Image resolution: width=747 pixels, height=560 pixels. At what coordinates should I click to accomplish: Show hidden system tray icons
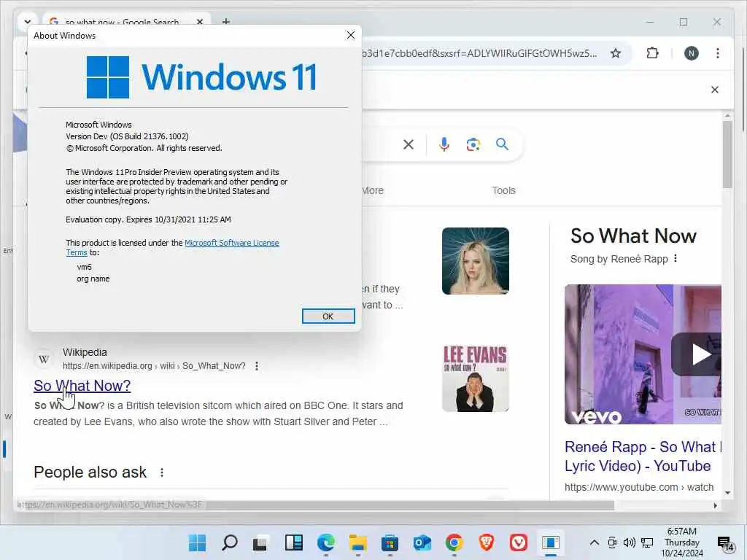coord(595,542)
